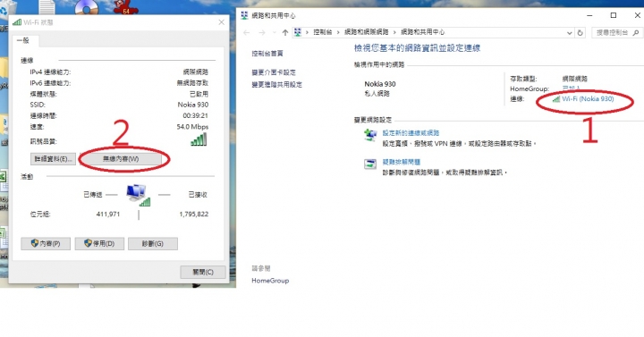The height and width of the screenshot is (337, 644).
Task: Select 控制台 in the breadcrumb path
Action: click(322, 32)
